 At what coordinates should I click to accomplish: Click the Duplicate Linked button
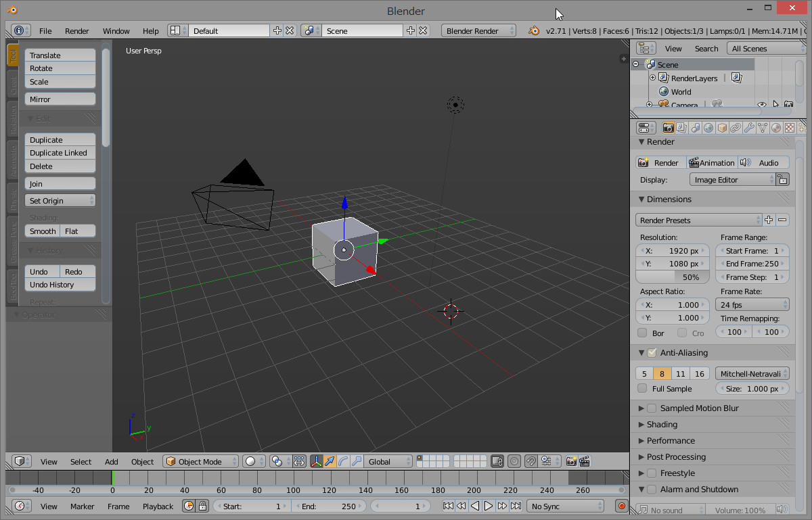tap(60, 153)
